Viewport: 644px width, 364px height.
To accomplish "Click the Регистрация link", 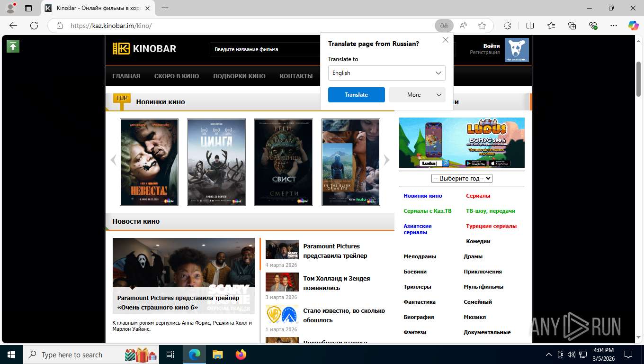I will [x=485, y=53].
